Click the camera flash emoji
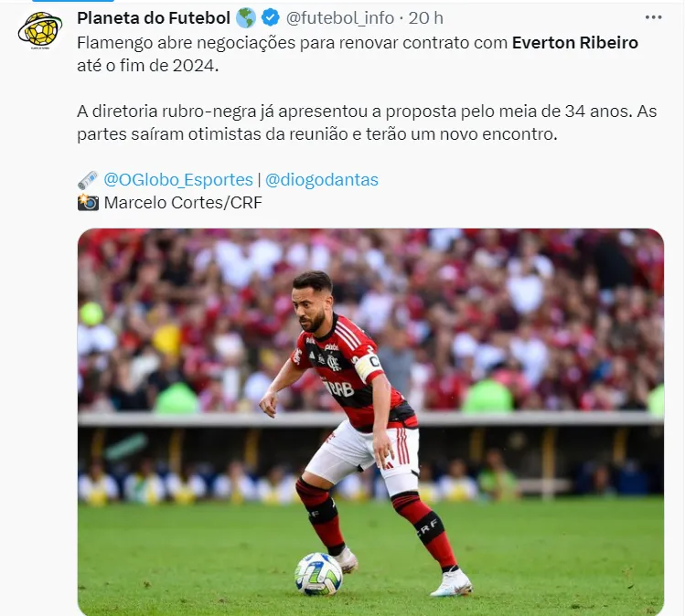Screen dimensions: 685x616 click(x=88, y=203)
